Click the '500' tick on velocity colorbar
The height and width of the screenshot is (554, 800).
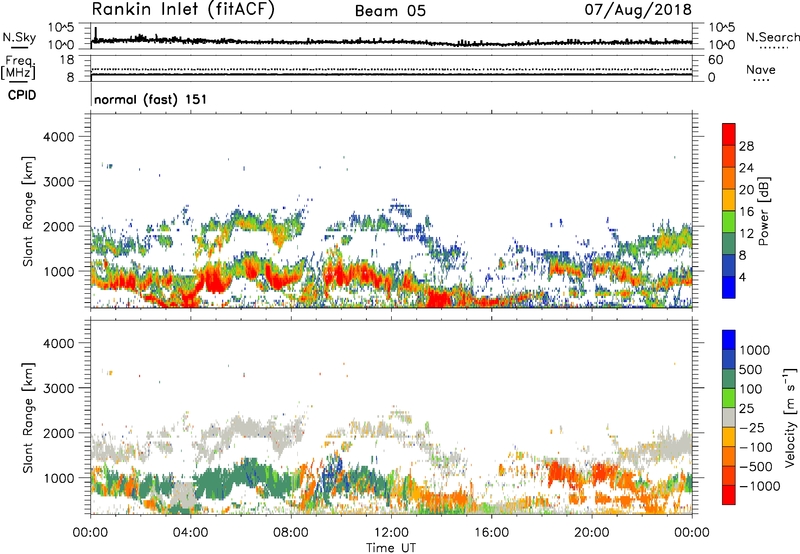point(751,369)
